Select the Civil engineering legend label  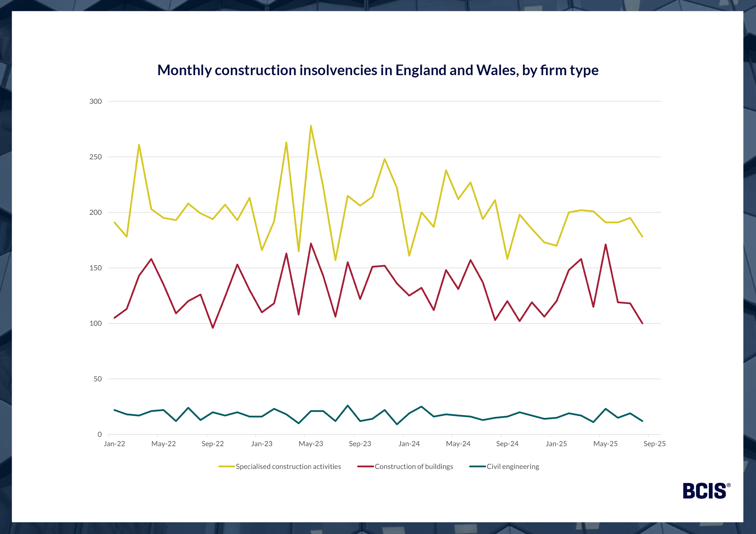click(x=513, y=466)
